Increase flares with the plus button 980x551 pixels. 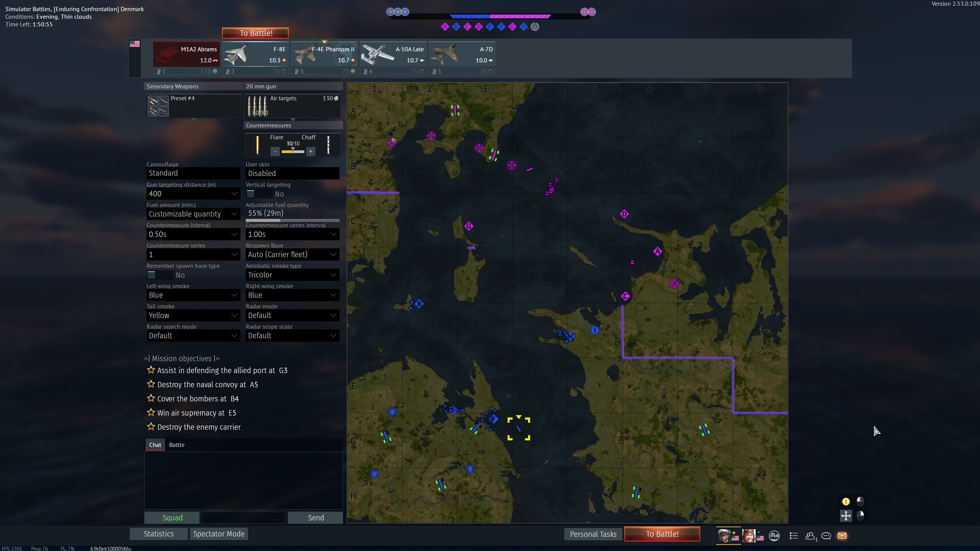click(x=310, y=152)
